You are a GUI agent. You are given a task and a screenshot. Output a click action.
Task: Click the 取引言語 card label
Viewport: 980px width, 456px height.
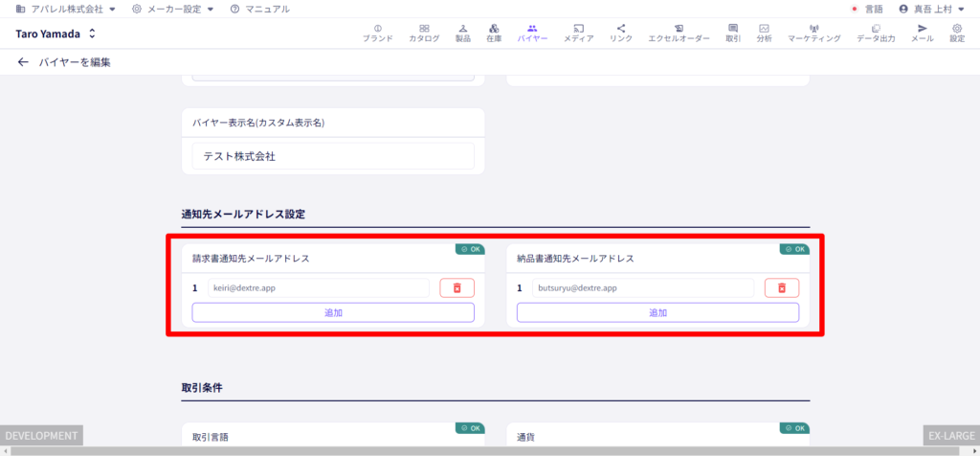(210, 437)
